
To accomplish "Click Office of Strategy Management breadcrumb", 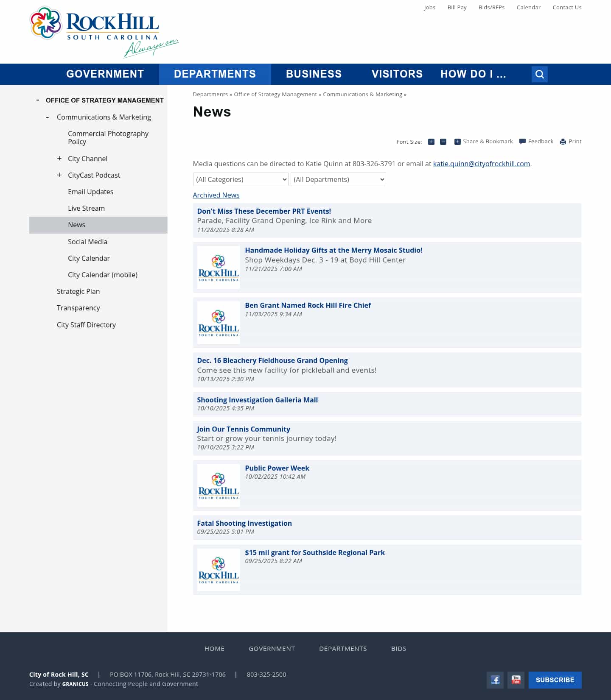I will (x=275, y=94).
